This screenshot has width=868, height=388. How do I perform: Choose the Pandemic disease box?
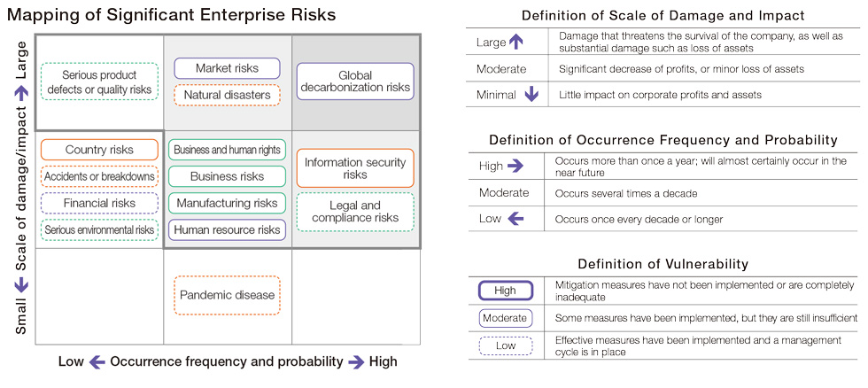tap(227, 295)
